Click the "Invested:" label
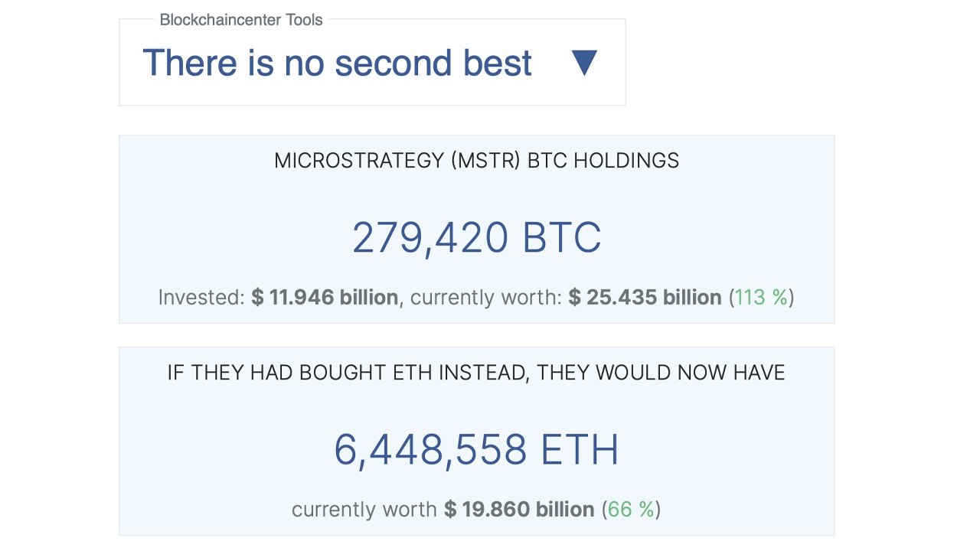 (201, 298)
